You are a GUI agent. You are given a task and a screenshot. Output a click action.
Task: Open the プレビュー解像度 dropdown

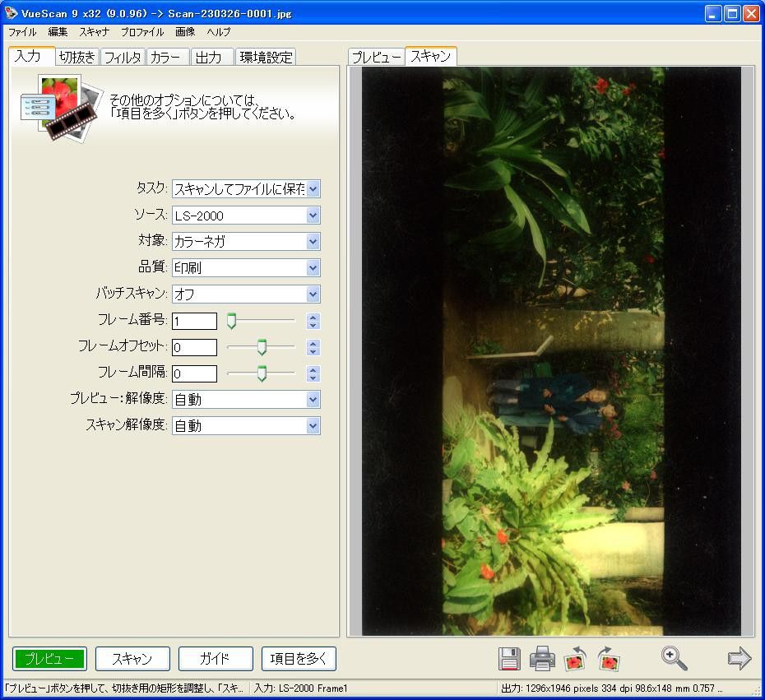246,400
